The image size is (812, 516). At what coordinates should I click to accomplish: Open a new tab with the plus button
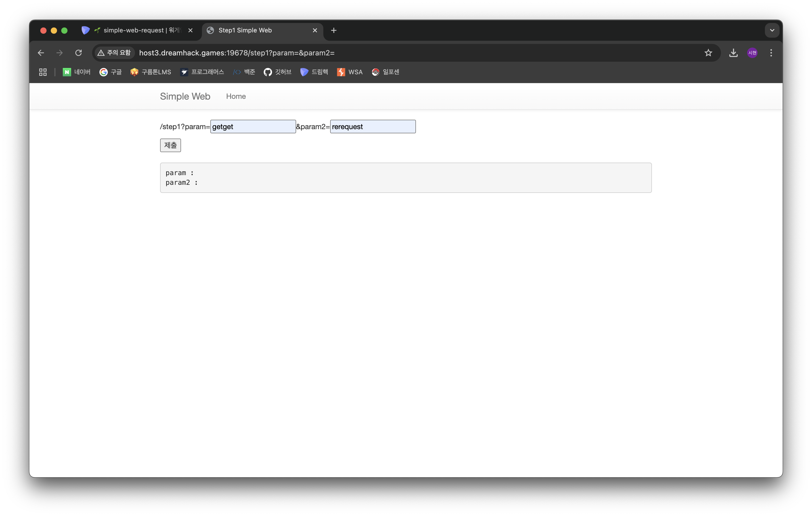point(334,30)
